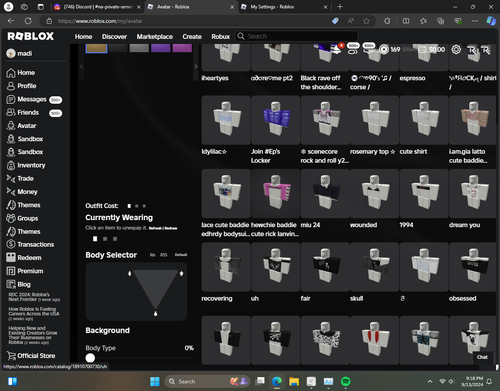The width and height of the screenshot is (500, 391).
Task: Open blog post Helping New and Existing Creators
Action: [x=33, y=335]
